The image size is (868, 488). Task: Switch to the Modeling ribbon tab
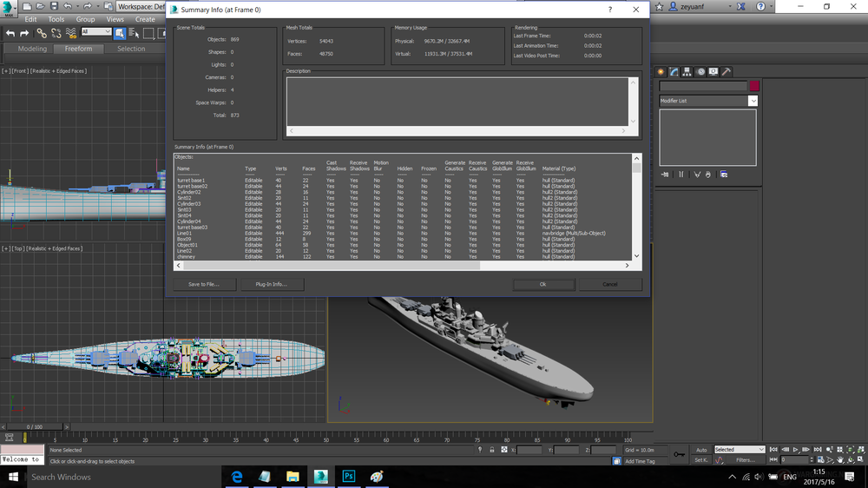(32, 49)
